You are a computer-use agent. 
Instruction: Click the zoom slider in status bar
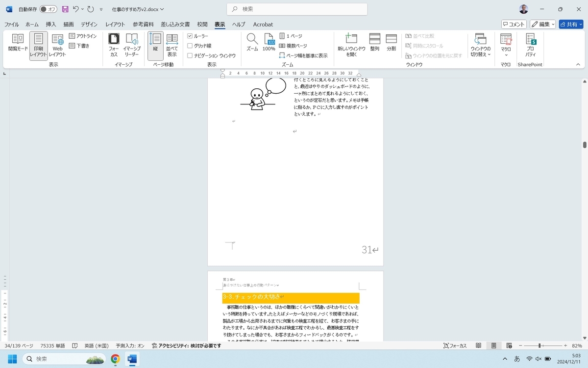(539, 346)
